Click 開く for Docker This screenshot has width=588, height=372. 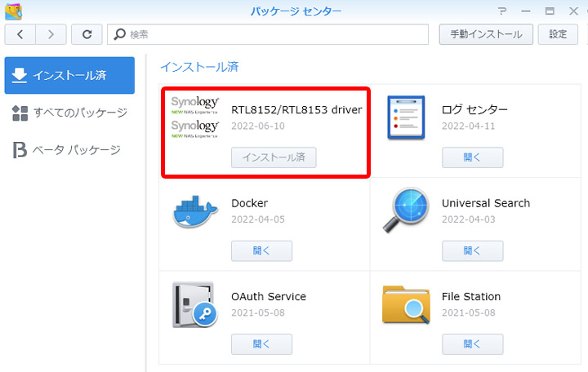pyautogui.click(x=262, y=250)
